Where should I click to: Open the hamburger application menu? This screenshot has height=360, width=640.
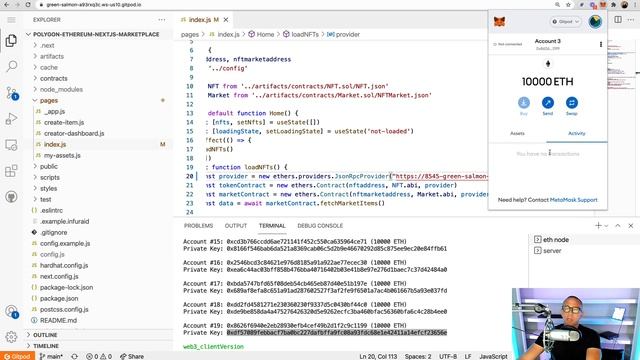click(x=11, y=20)
